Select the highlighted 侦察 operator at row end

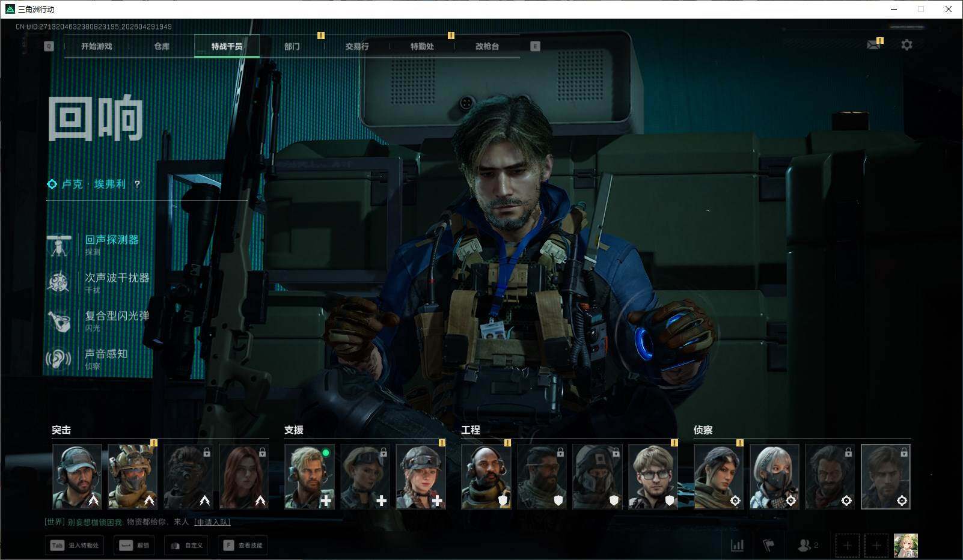click(885, 476)
